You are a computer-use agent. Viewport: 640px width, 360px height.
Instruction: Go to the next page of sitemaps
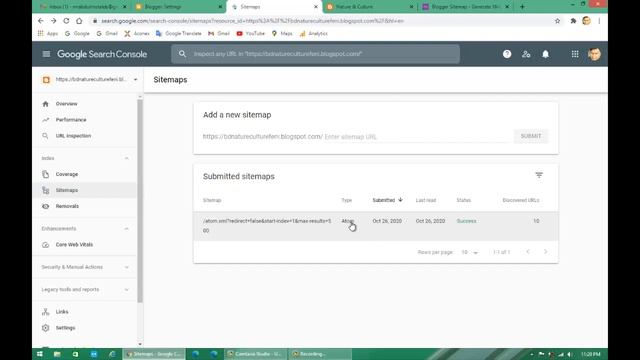[x=545, y=252]
